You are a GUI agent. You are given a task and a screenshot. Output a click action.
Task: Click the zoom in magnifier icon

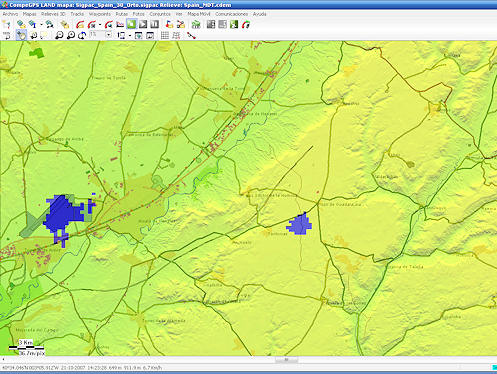(70, 35)
